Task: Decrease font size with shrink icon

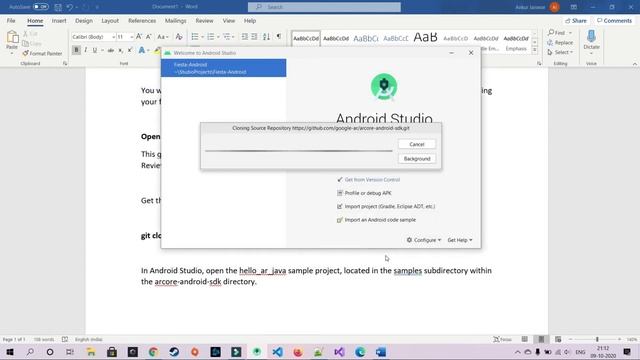Action: click(x=149, y=37)
